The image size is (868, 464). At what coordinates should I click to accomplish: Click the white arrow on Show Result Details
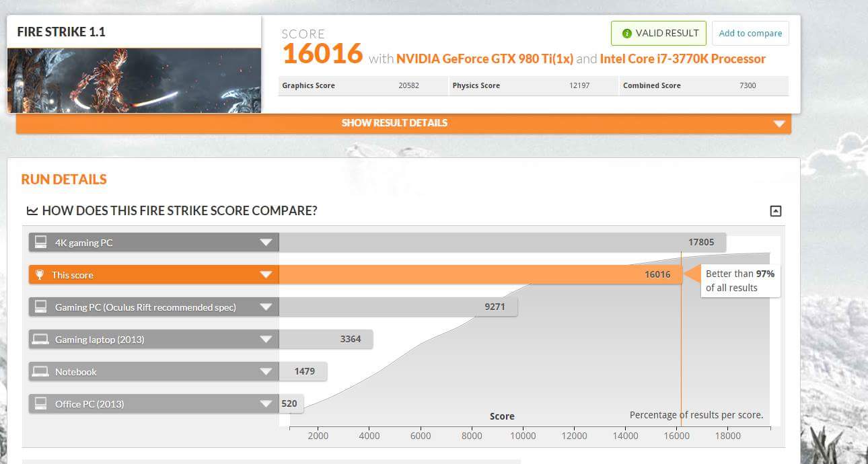pyautogui.click(x=779, y=124)
